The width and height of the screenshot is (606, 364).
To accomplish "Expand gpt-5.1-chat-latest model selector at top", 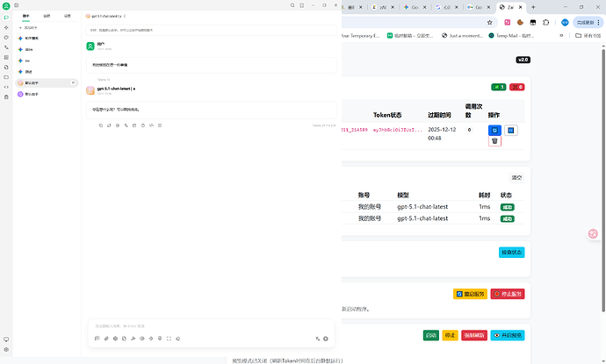I will pyautogui.click(x=106, y=16).
